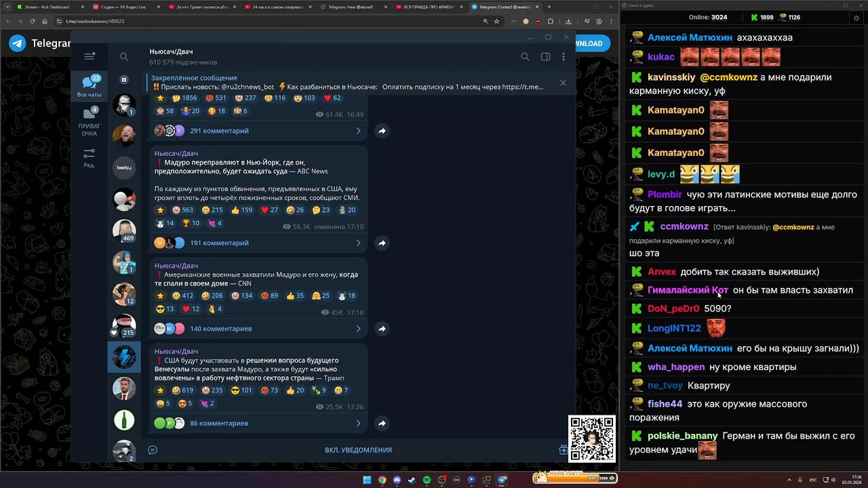Forward the CNN post about Maduro's capture
Viewport: 868px width, 488px height.
point(382,329)
